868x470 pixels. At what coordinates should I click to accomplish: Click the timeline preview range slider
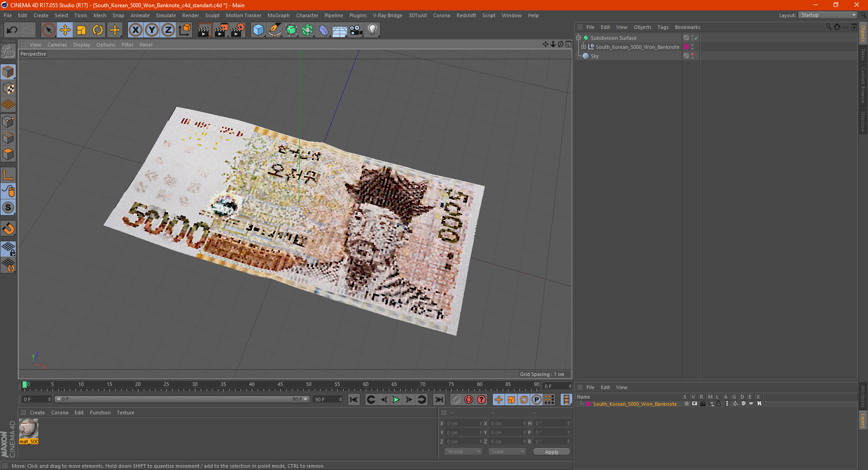tap(182, 399)
